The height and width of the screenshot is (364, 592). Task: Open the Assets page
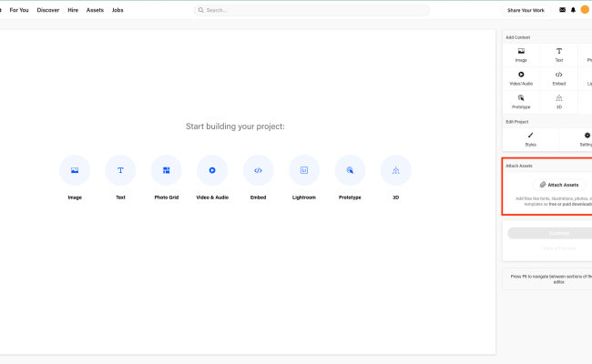coord(95,10)
